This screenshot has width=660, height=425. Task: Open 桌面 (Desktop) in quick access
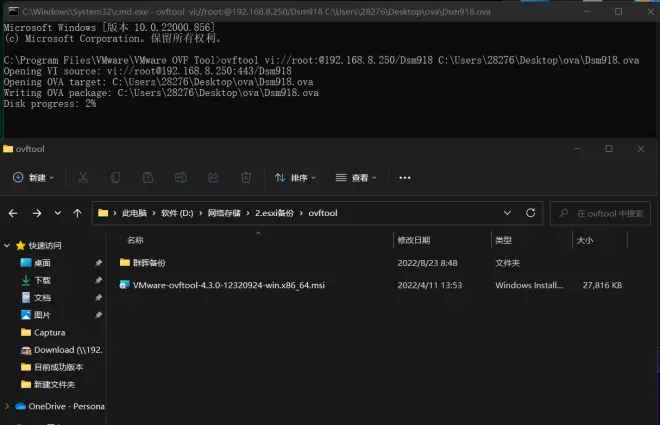(42, 263)
